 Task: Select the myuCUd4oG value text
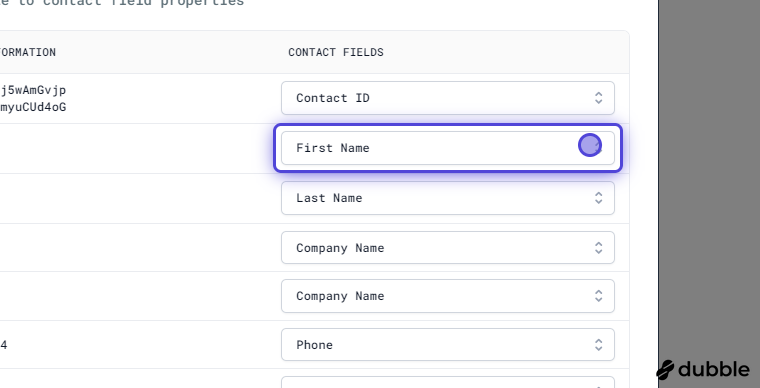33,107
